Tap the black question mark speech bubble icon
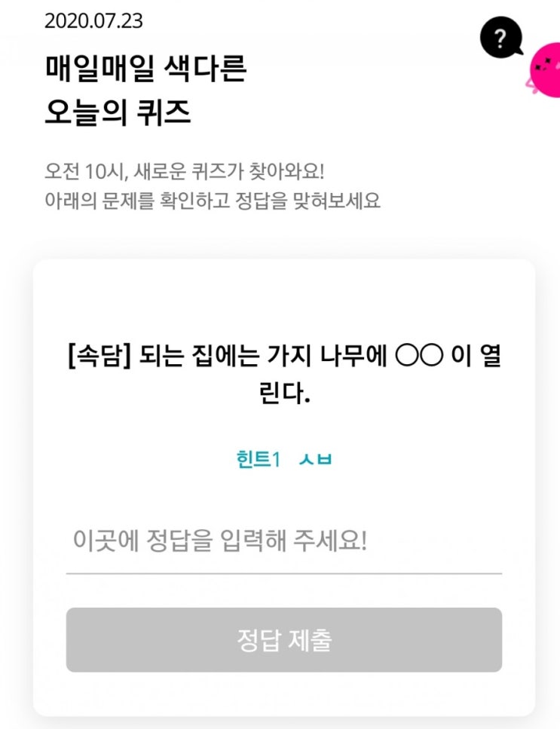Image resolution: width=560 pixels, height=729 pixels. [x=501, y=38]
